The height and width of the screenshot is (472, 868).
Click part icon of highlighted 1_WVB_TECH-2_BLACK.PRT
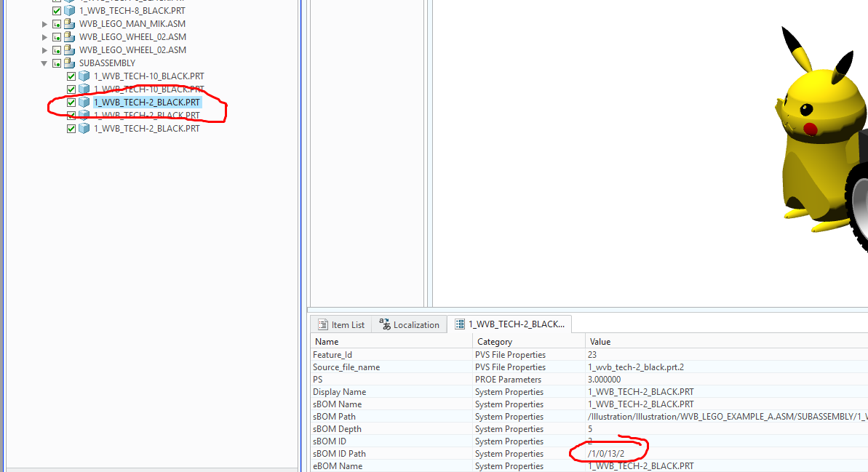(x=84, y=103)
